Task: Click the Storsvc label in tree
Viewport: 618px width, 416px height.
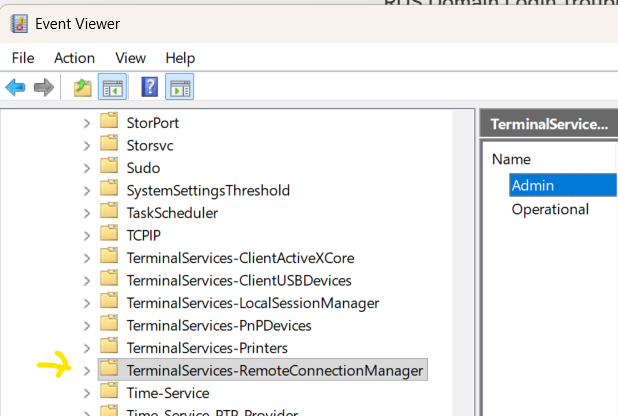Action: click(150, 146)
